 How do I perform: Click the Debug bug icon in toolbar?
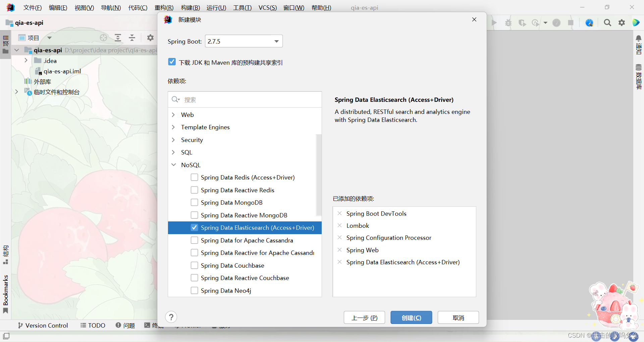pos(508,23)
